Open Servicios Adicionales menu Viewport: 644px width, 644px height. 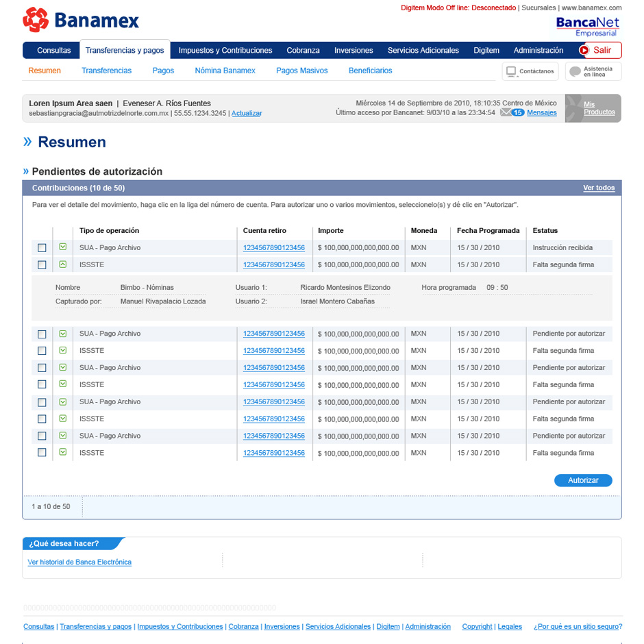point(423,50)
